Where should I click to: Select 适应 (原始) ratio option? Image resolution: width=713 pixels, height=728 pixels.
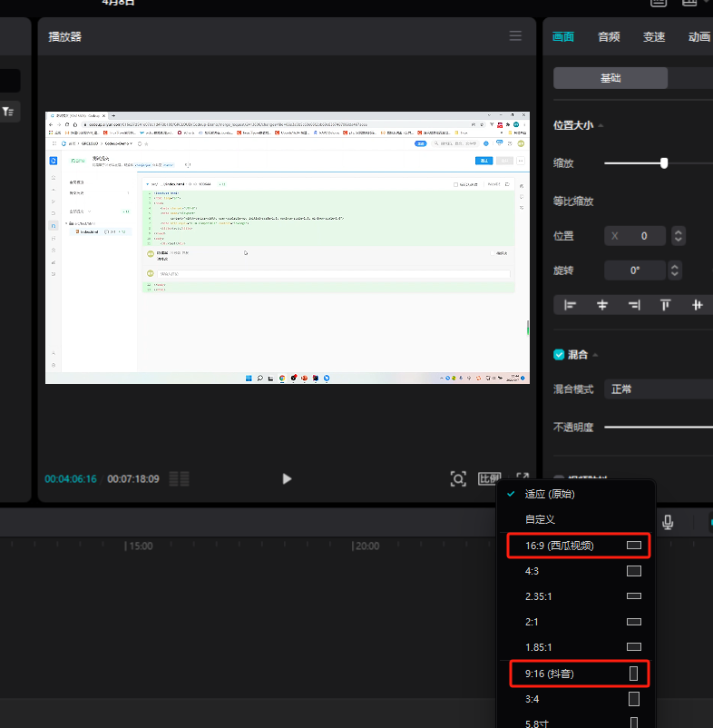click(575, 494)
